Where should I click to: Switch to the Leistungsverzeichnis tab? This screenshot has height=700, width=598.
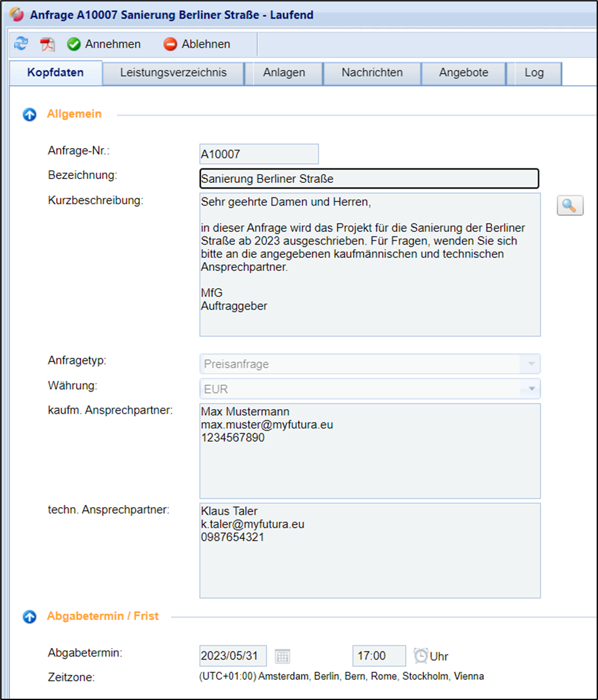(x=173, y=73)
